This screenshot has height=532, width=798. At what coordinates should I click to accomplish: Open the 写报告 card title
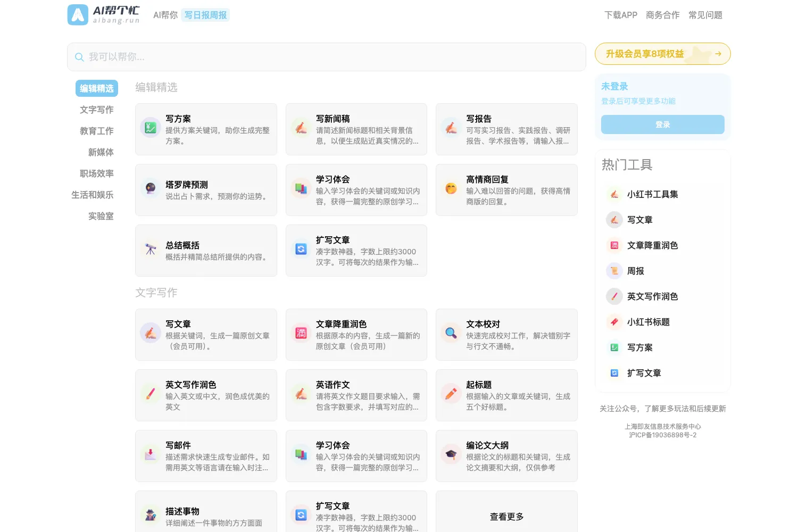(x=479, y=119)
